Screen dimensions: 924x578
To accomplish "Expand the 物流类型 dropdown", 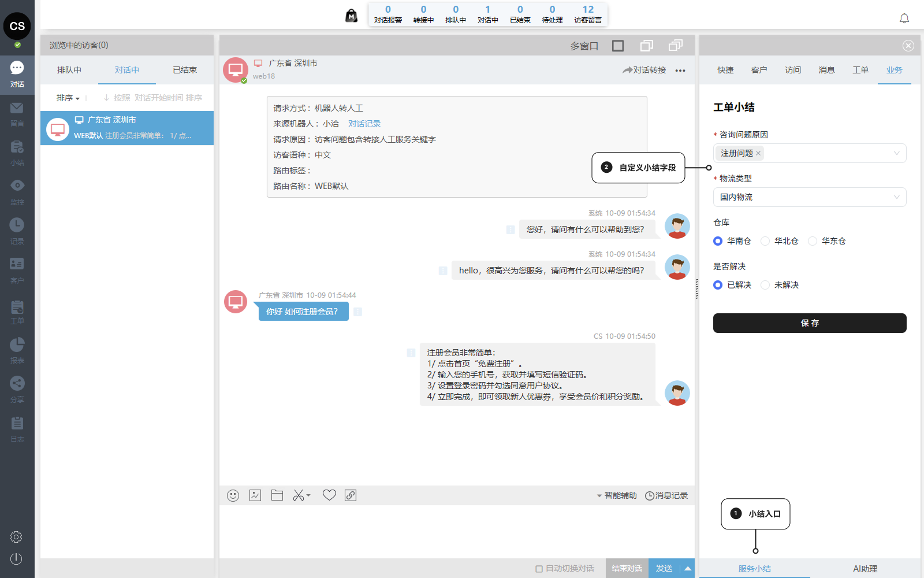I will pos(809,197).
